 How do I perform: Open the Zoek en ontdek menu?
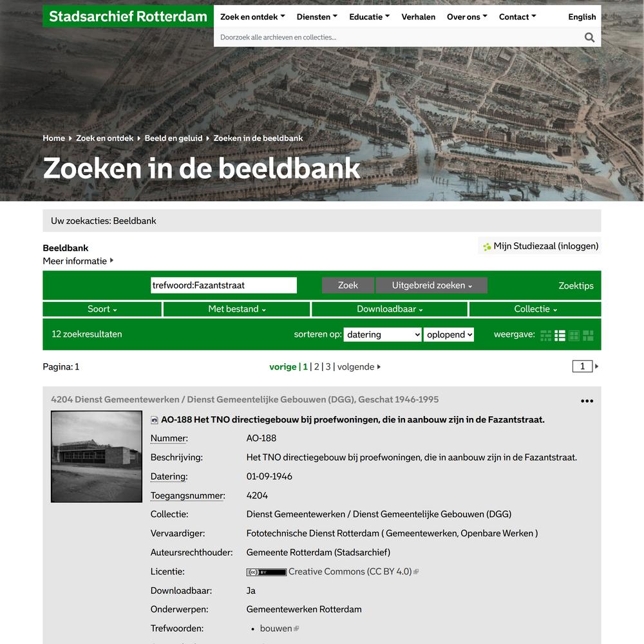click(252, 17)
